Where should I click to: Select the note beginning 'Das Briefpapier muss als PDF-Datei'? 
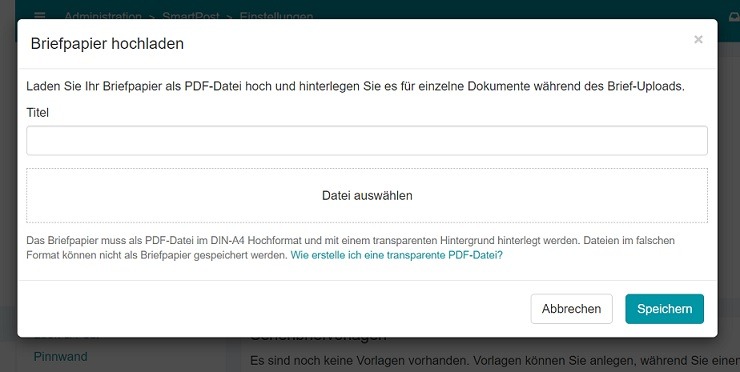click(x=350, y=248)
